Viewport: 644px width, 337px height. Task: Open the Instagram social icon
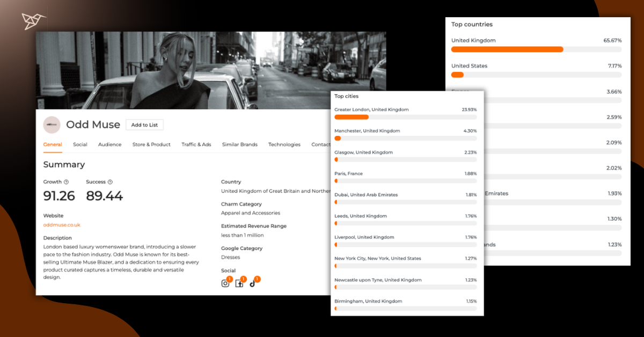(x=225, y=283)
